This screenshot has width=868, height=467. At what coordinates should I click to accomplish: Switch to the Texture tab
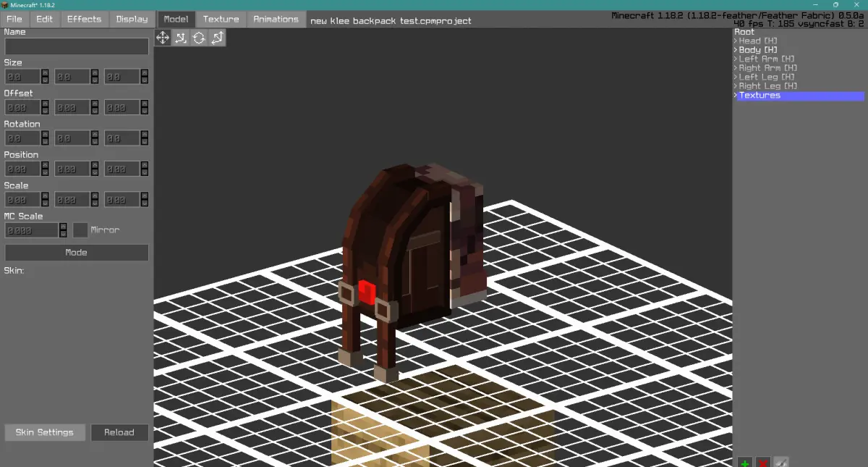221,19
